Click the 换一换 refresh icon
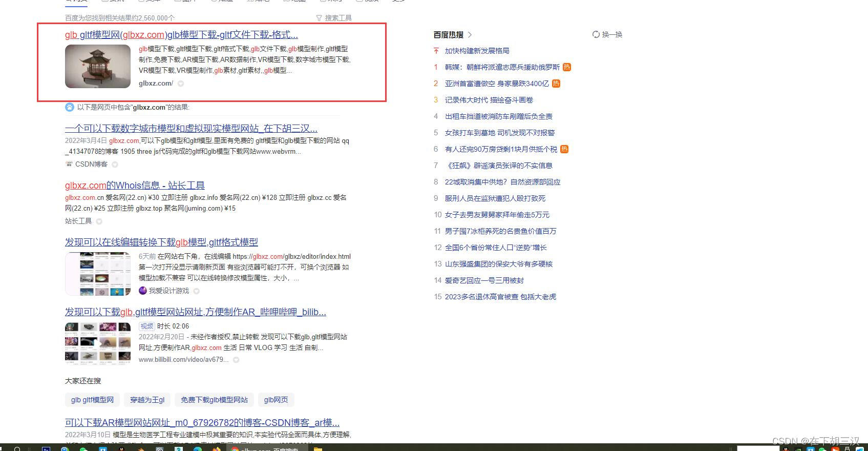Screen dimensions: 868x451 pos(596,34)
